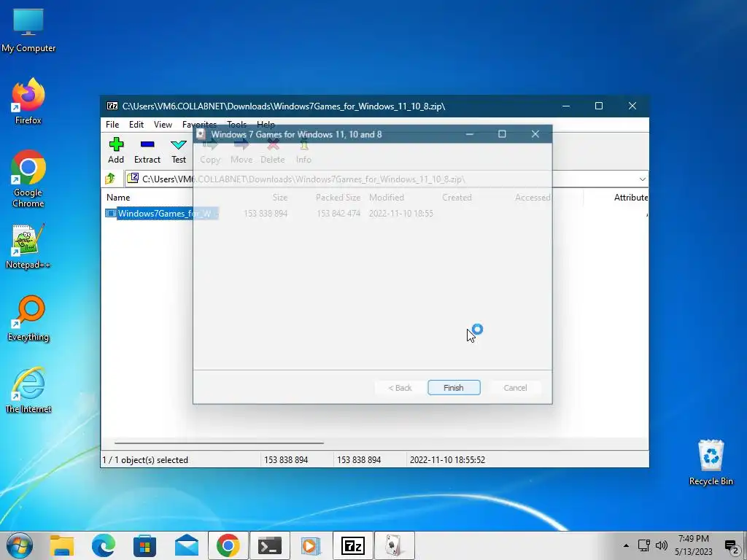Select the Windows7Games_for_W file row
This screenshot has height=560, width=747.
tap(162, 214)
